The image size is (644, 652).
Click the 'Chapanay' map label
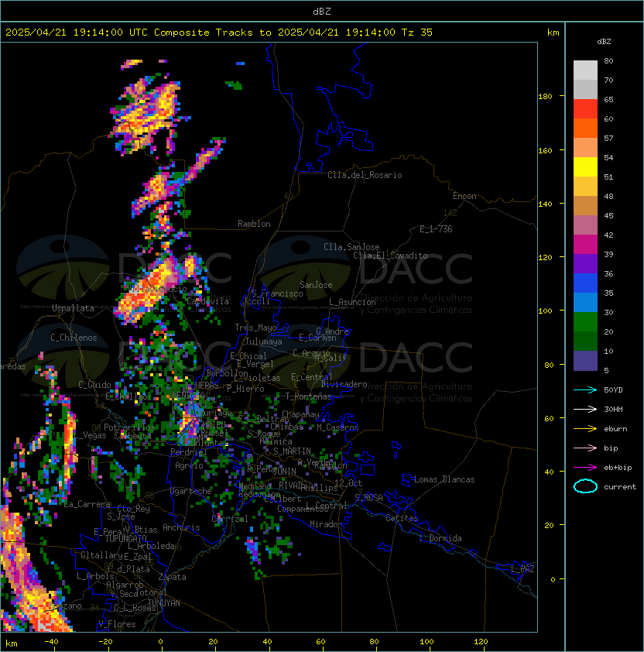300,414
